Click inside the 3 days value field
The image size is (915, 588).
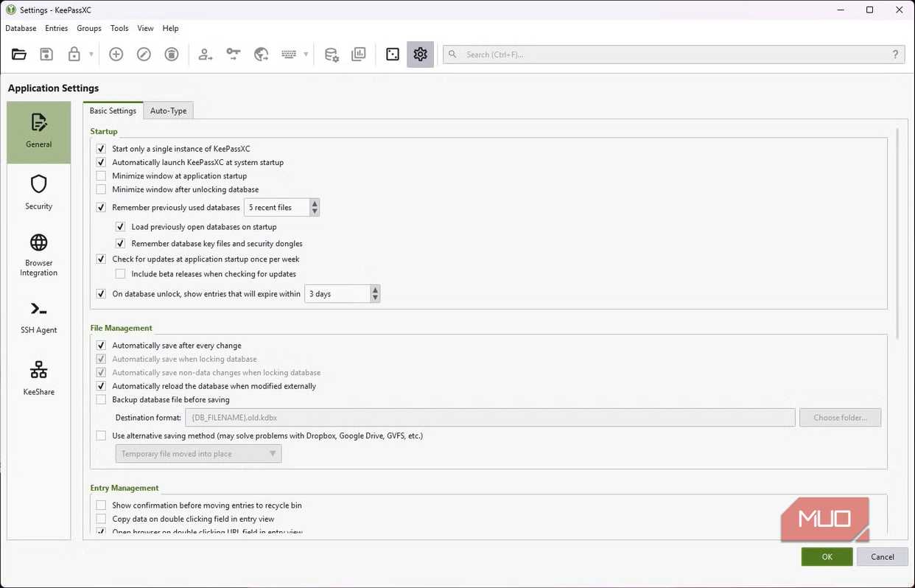point(337,294)
